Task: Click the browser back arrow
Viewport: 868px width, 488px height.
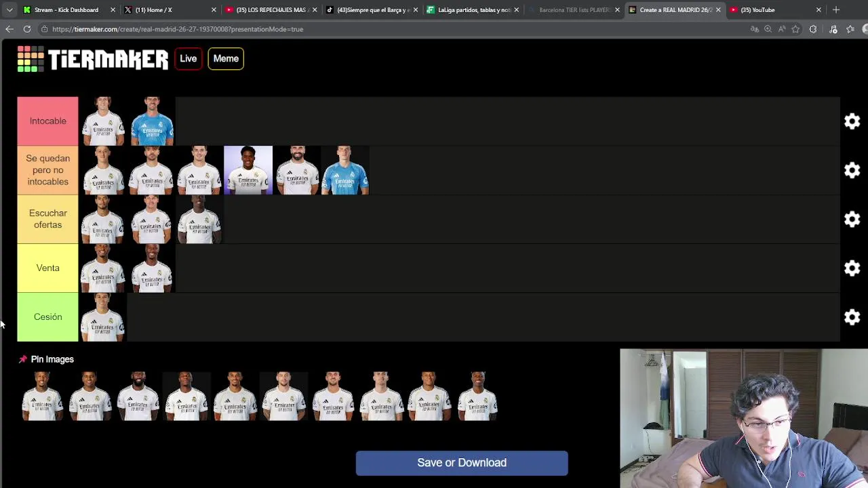Action: [9, 29]
